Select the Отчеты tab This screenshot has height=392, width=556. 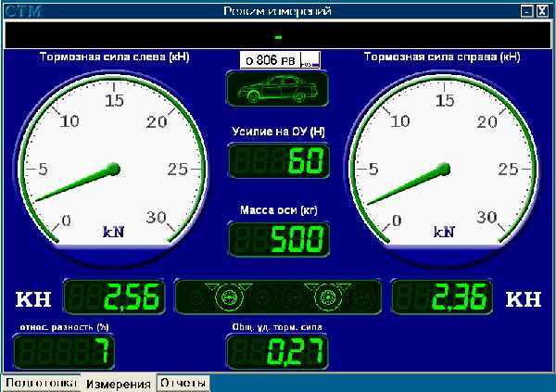(183, 383)
